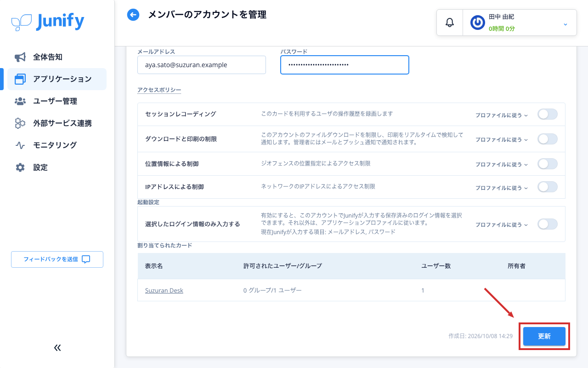Click the 0 グループ/1 ユーザー cell
Viewport: 588px width, 368px height.
coord(272,290)
